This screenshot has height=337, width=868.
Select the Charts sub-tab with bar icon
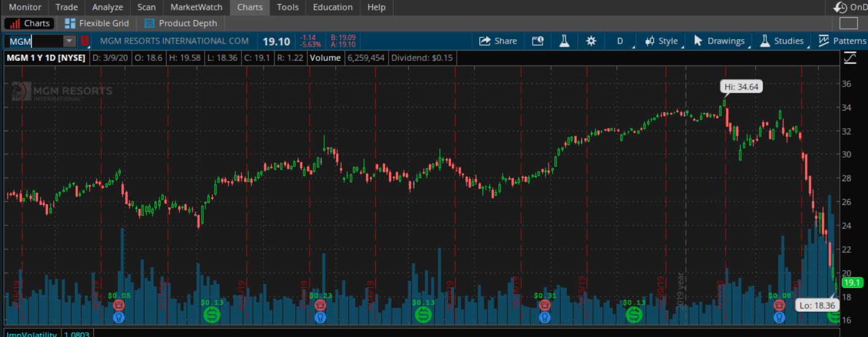pyautogui.click(x=30, y=23)
